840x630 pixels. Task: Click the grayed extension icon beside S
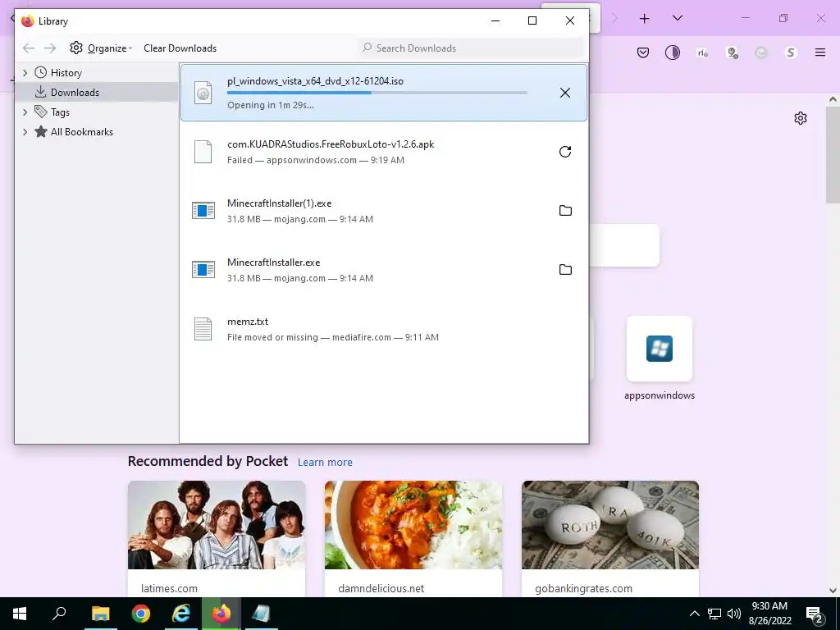tap(761, 52)
